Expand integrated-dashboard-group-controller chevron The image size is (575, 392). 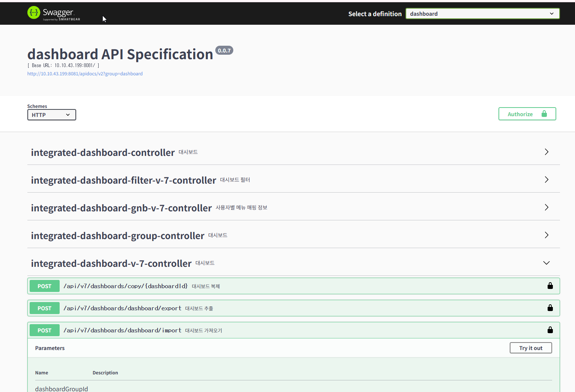pos(546,235)
